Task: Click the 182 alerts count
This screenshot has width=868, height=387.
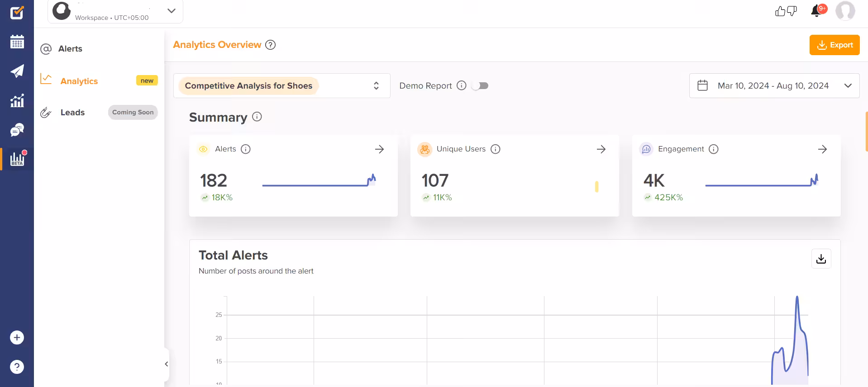Action: pyautogui.click(x=214, y=180)
